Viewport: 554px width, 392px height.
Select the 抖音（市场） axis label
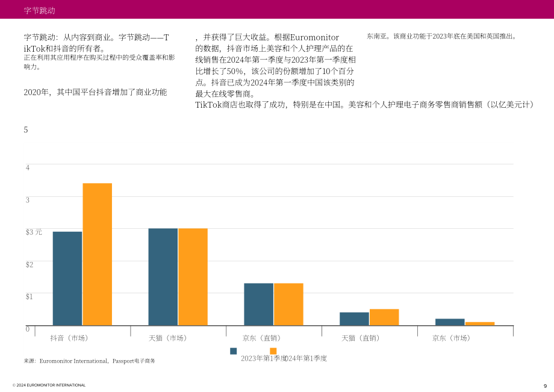[69, 338]
